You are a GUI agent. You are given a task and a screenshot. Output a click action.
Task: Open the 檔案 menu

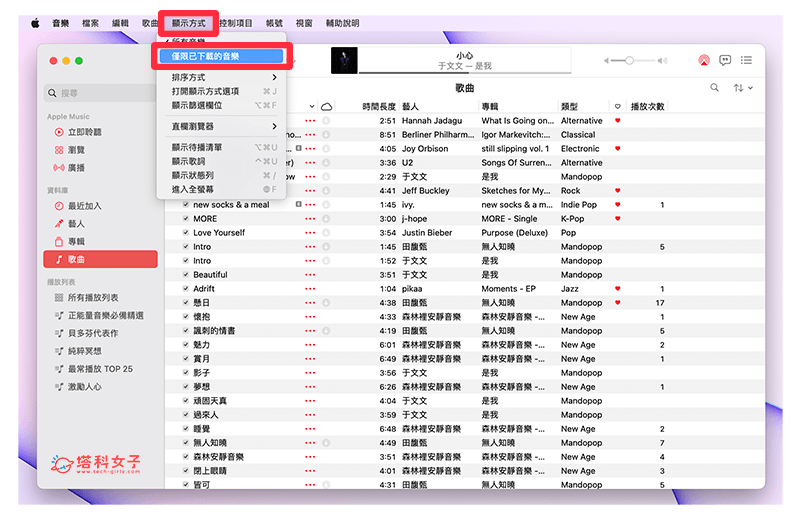click(90, 23)
